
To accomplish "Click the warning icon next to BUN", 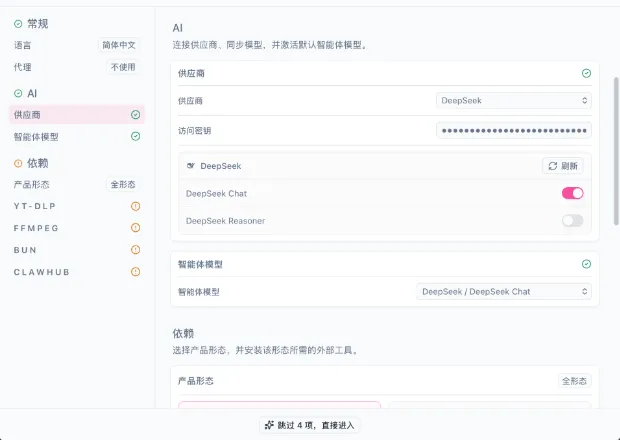I will pyautogui.click(x=136, y=250).
